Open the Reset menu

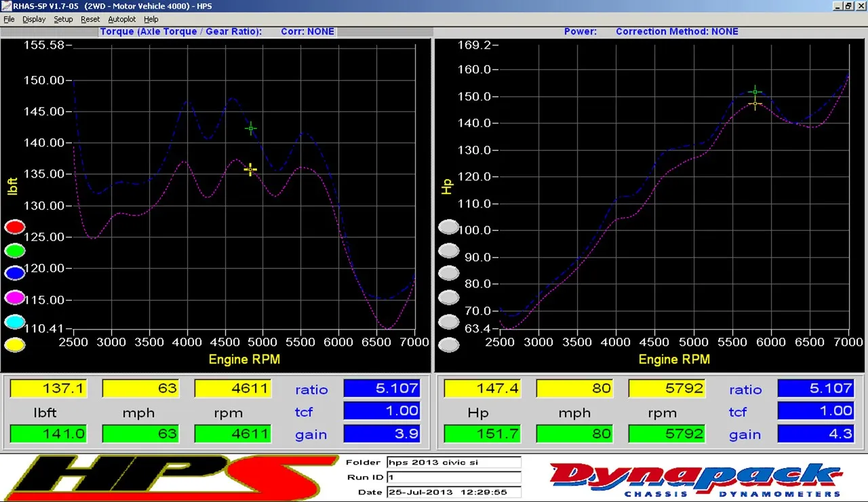[x=90, y=19]
